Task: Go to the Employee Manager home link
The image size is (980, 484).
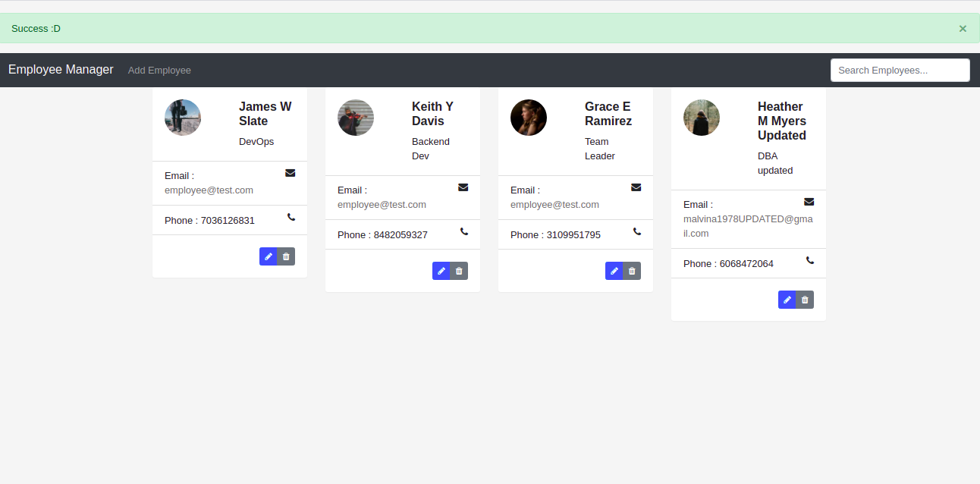Action: point(61,69)
